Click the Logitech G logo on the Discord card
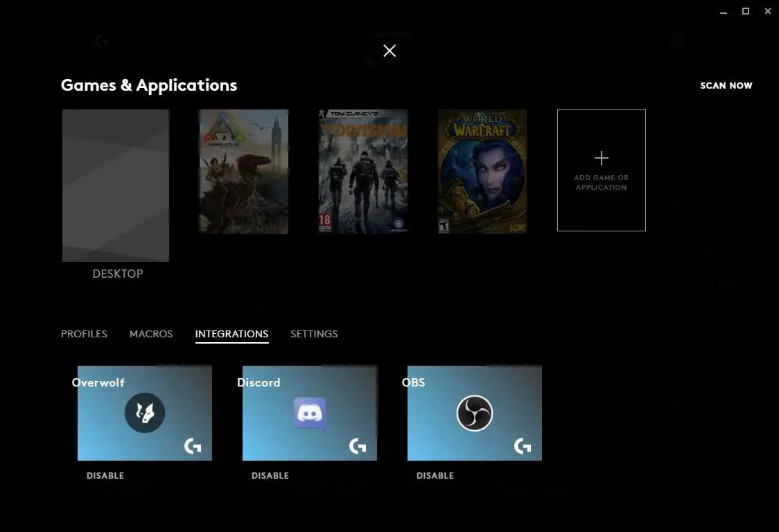 (x=358, y=446)
